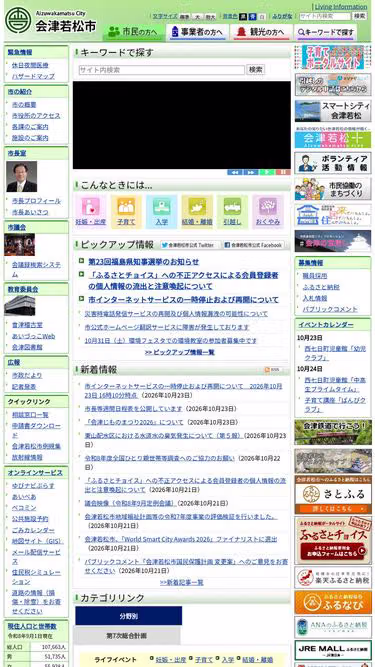Open the ふるなび banner
375x667 pixels.
[333, 602]
